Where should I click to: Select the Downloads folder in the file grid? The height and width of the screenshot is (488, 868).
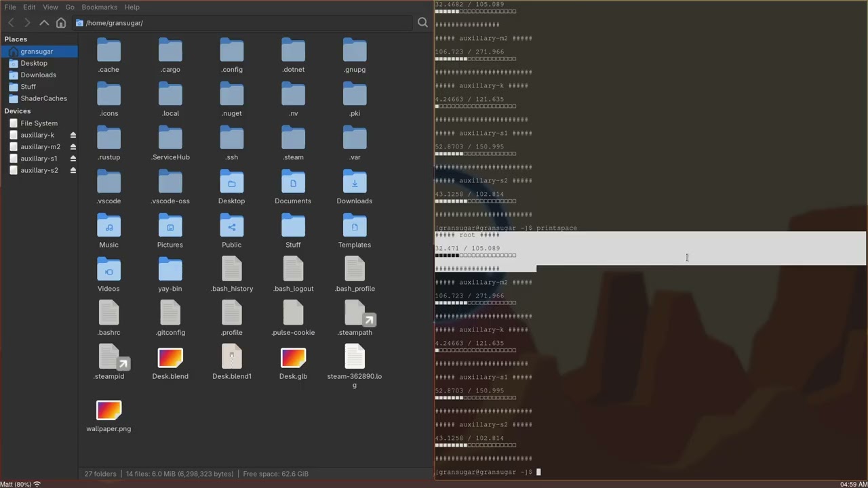click(355, 183)
